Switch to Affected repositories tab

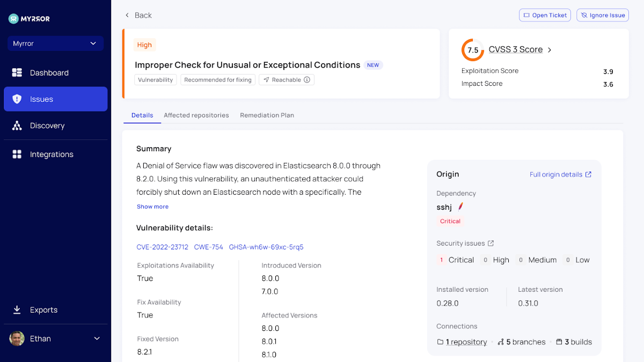[x=196, y=115]
